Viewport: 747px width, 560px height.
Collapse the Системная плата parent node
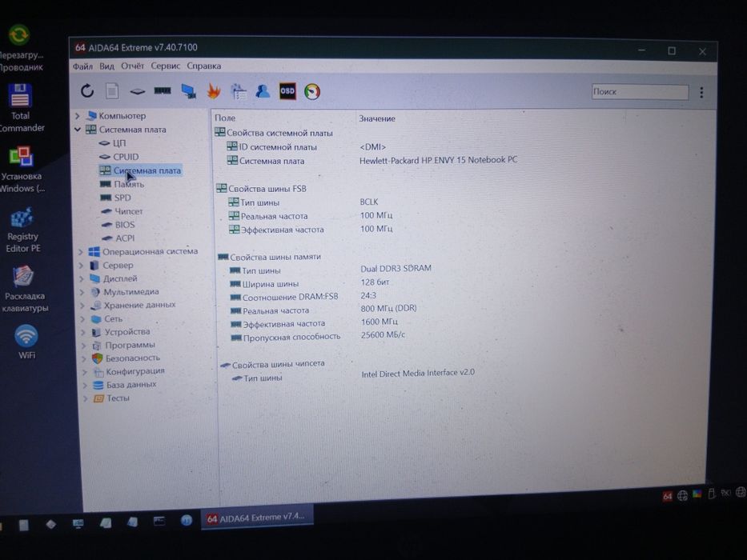coord(77,129)
